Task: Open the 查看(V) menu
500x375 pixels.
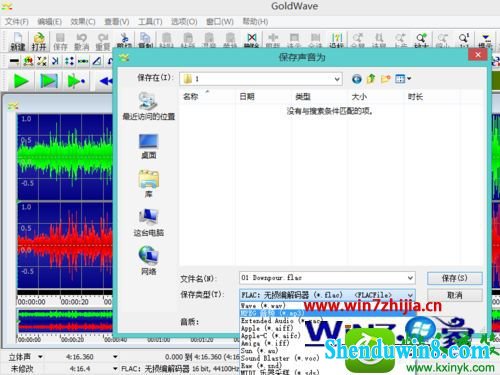Action: (x=117, y=22)
